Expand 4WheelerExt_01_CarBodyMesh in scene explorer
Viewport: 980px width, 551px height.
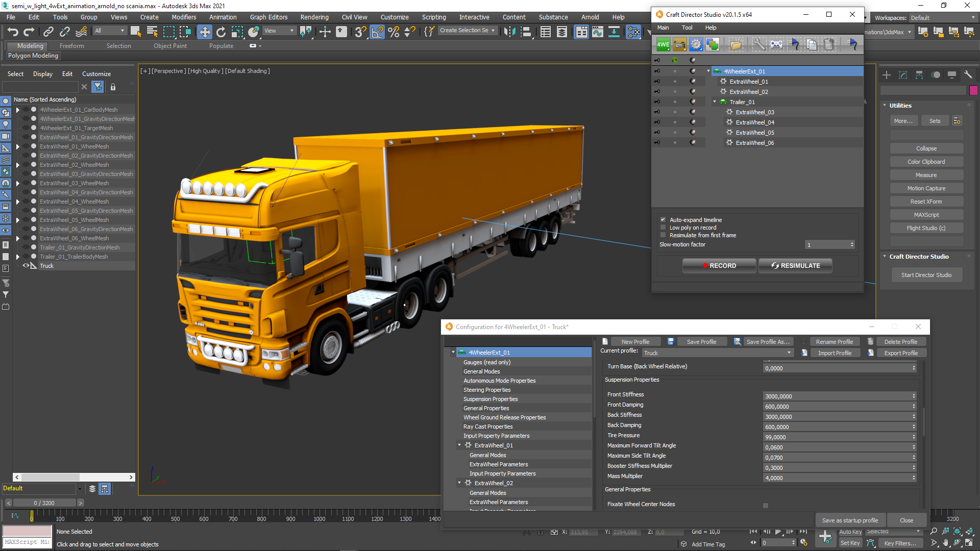click(x=18, y=110)
